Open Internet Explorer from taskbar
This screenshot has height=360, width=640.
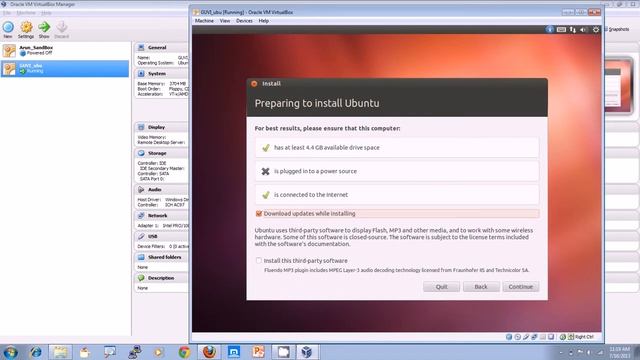(36, 352)
